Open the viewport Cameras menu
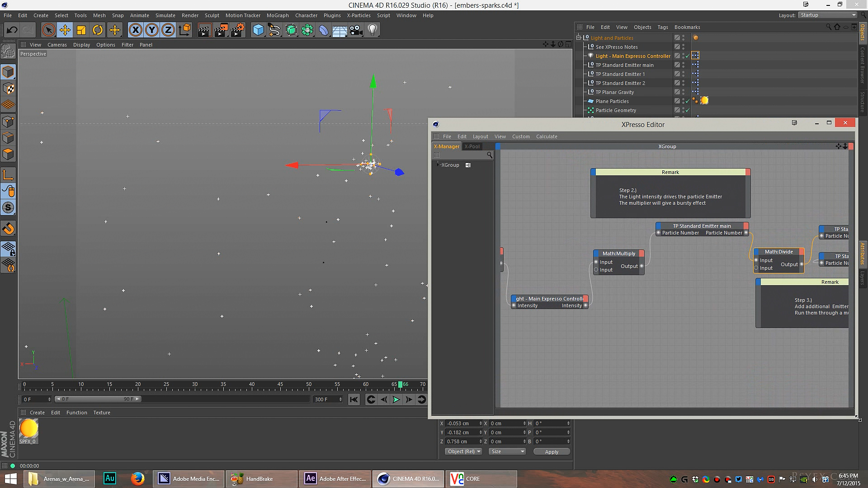This screenshot has height=488, width=868. coord(57,45)
